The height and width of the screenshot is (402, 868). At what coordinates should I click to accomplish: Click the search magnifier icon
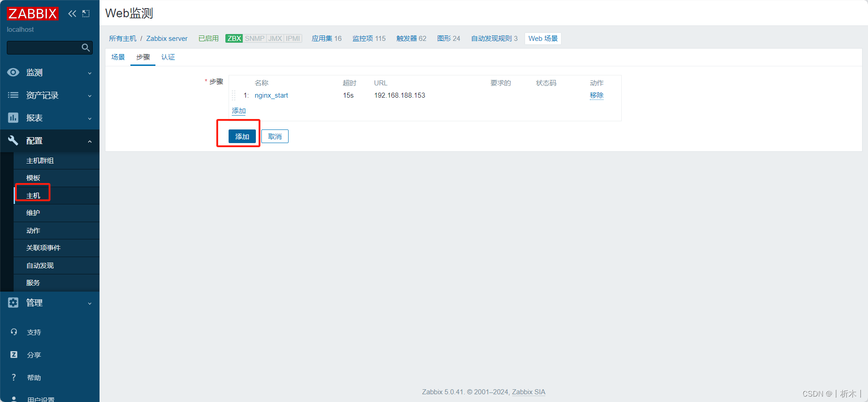coord(85,47)
